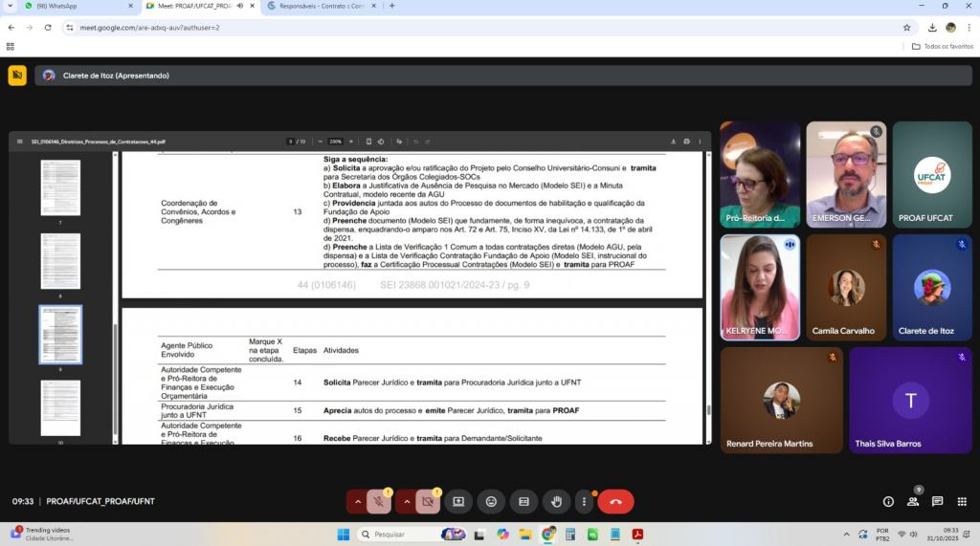Click Kelryene's participant video tile
Viewport: 980px width, 546px height.
click(x=760, y=287)
